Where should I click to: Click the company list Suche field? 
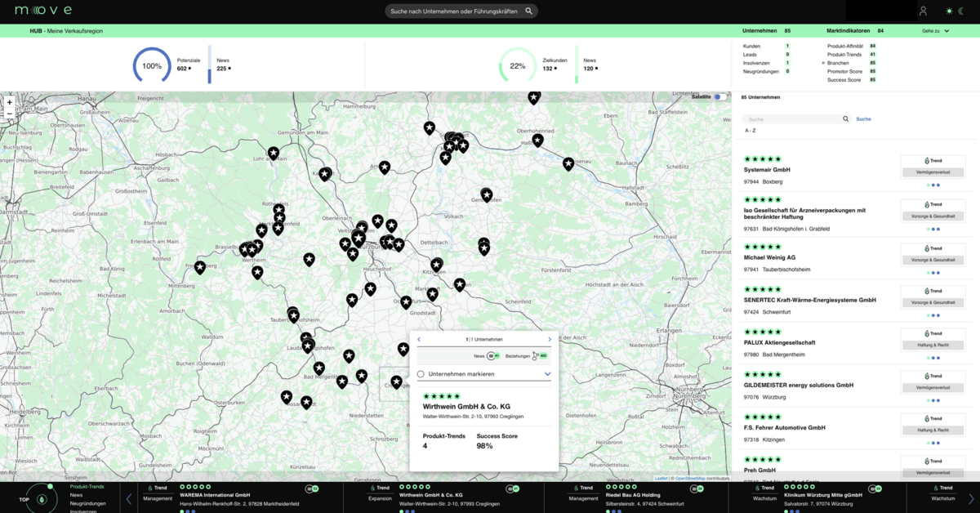point(792,119)
